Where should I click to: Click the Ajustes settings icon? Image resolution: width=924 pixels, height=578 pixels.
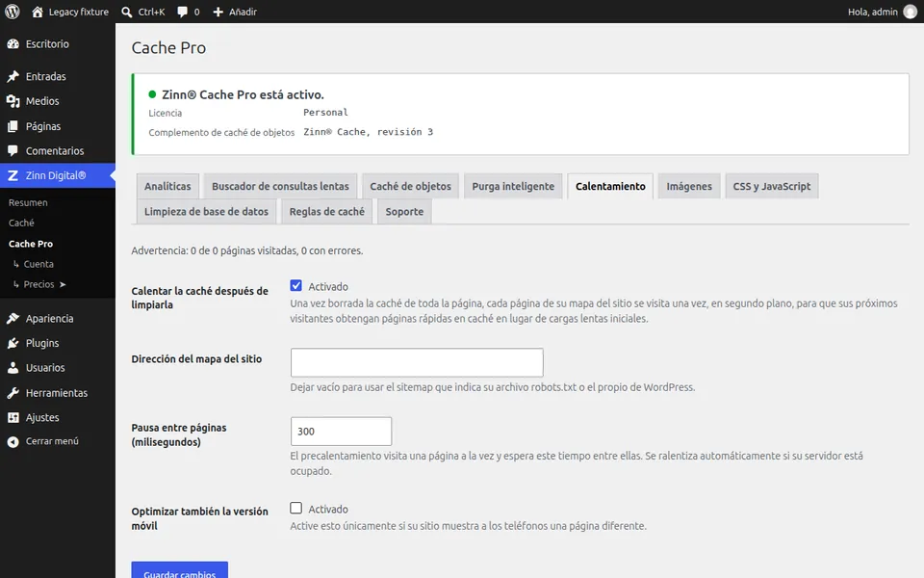click(13, 417)
